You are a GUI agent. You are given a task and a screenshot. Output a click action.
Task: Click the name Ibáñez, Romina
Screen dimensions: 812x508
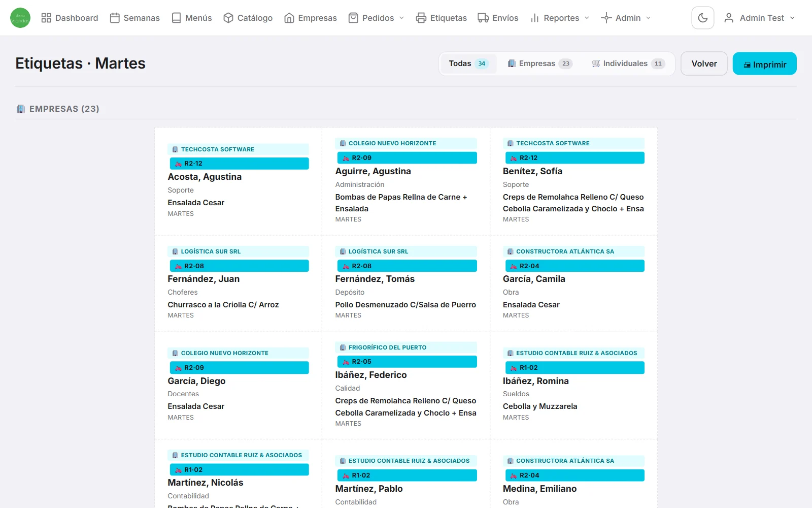[535, 381]
